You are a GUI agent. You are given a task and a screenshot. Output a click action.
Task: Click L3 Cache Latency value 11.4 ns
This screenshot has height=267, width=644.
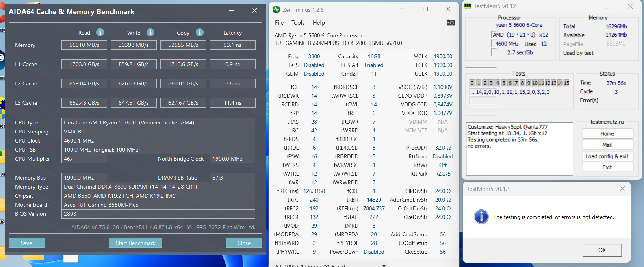coord(232,103)
